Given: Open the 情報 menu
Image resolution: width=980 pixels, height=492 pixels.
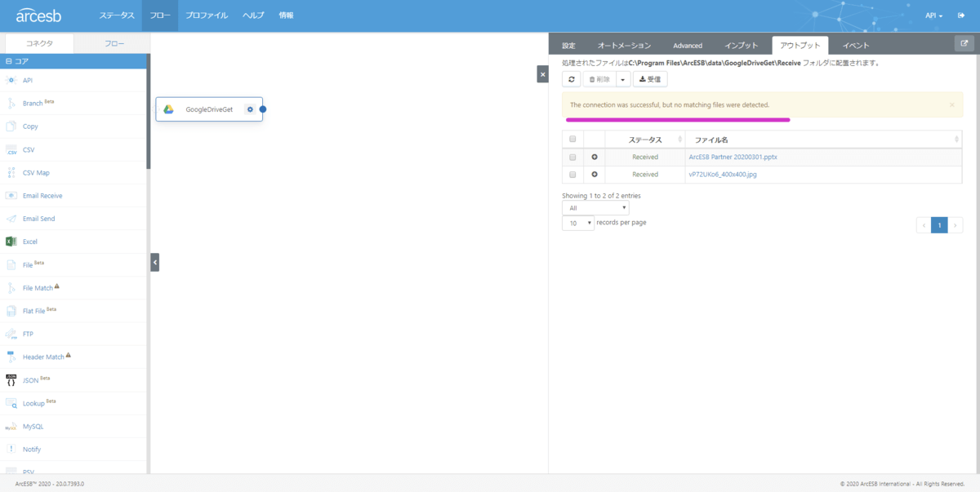Looking at the screenshot, I should 286,16.
